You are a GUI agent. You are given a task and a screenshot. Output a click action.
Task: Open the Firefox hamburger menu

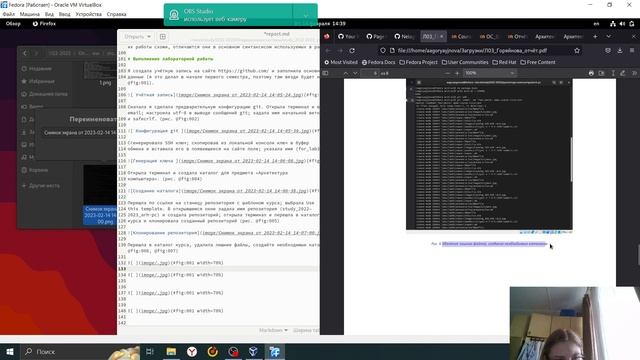point(632,51)
